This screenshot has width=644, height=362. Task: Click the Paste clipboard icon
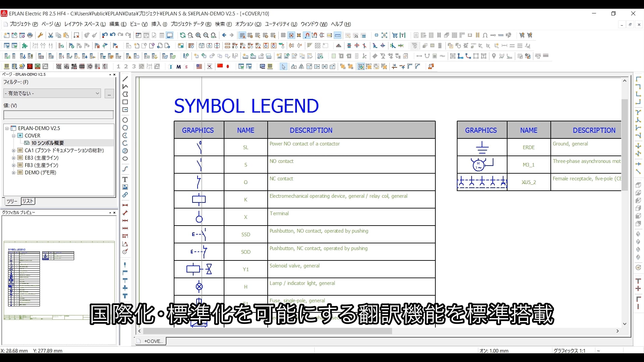click(x=66, y=35)
